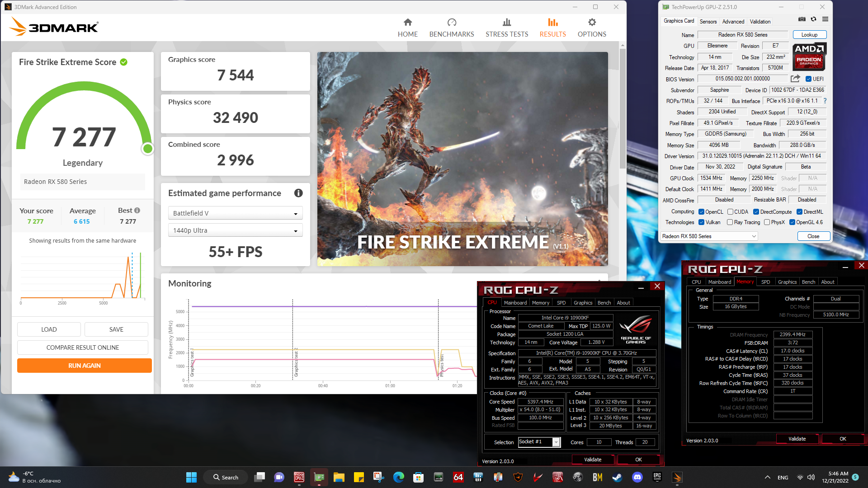
Task: Open the HOME section in 3DMark
Action: pyautogui.click(x=407, y=28)
